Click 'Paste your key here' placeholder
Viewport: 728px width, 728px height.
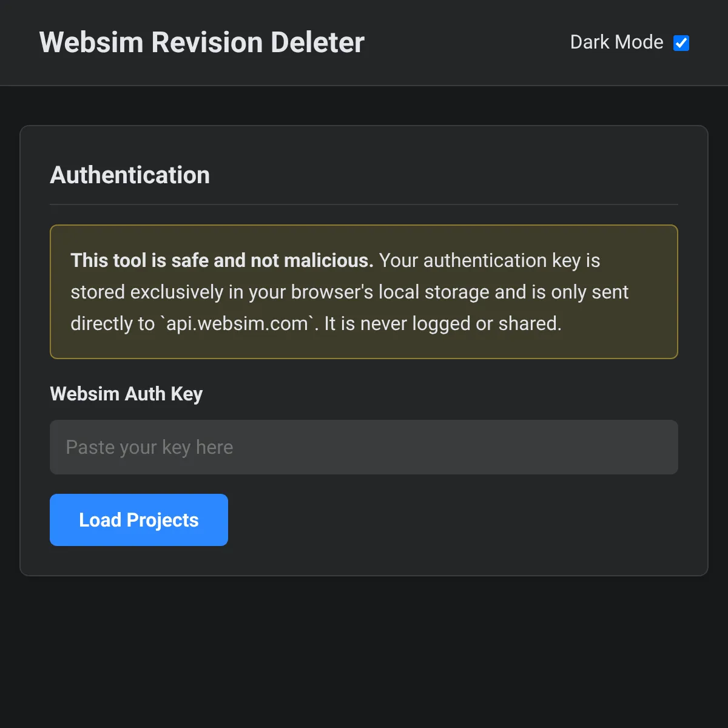tap(149, 447)
